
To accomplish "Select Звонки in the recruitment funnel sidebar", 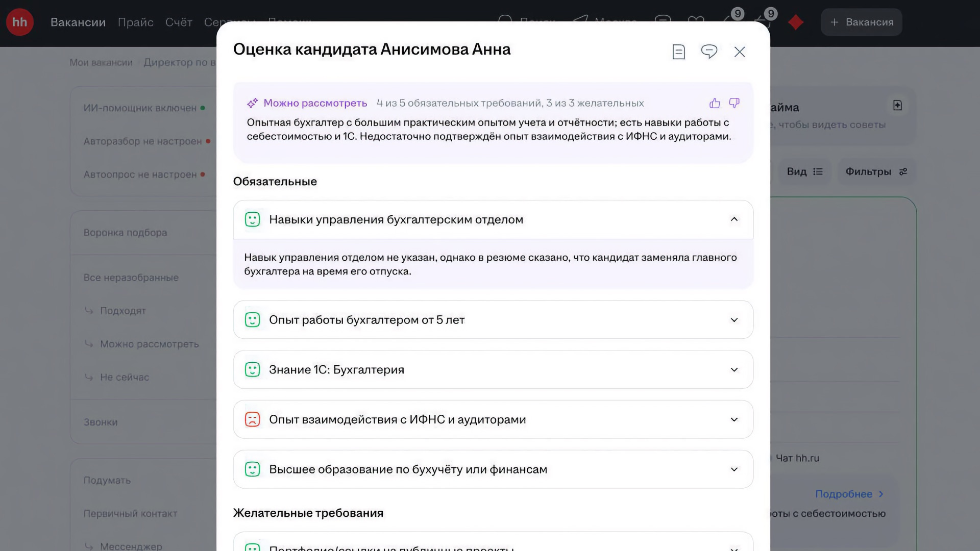I will tap(100, 422).
